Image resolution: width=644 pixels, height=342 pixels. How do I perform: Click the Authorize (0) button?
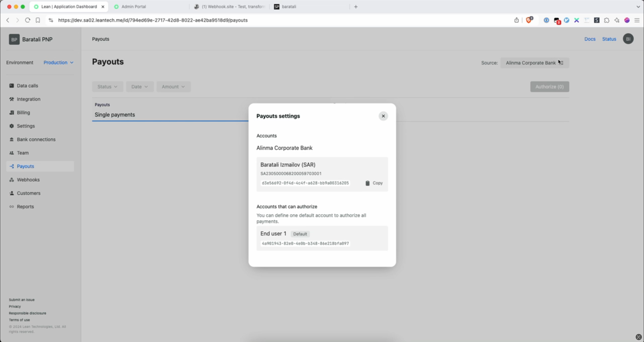pos(549,86)
